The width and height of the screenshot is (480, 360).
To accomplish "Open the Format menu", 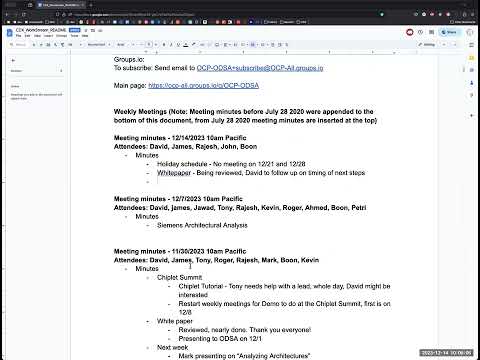I will tap(61, 36).
